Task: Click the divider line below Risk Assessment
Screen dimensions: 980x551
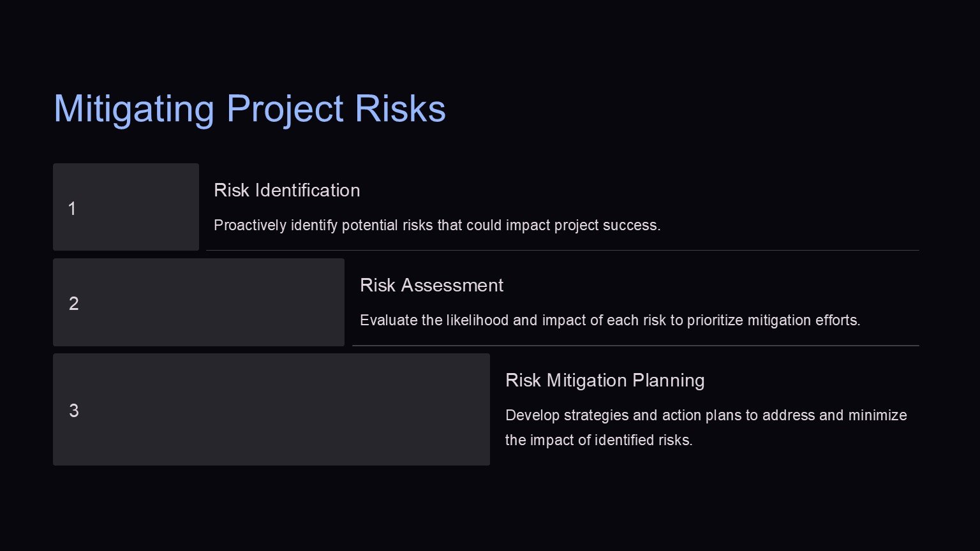Action: (635, 346)
